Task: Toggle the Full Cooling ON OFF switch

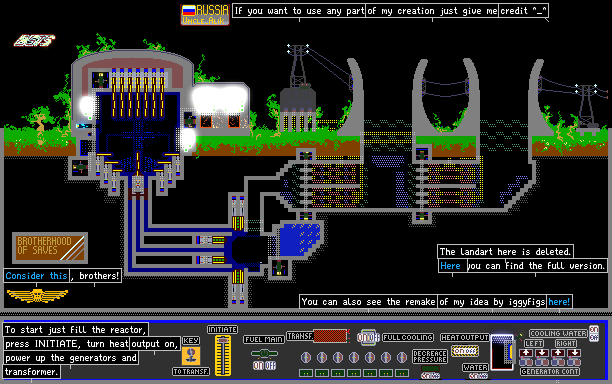Action: [x=368, y=337]
